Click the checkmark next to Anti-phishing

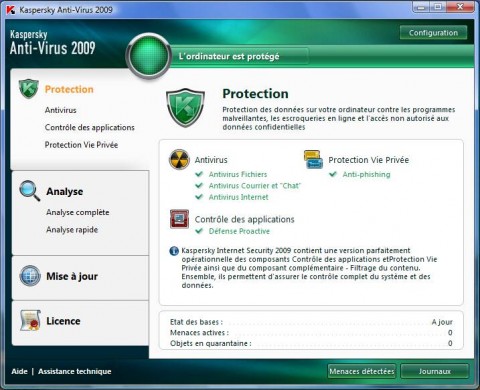point(333,174)
